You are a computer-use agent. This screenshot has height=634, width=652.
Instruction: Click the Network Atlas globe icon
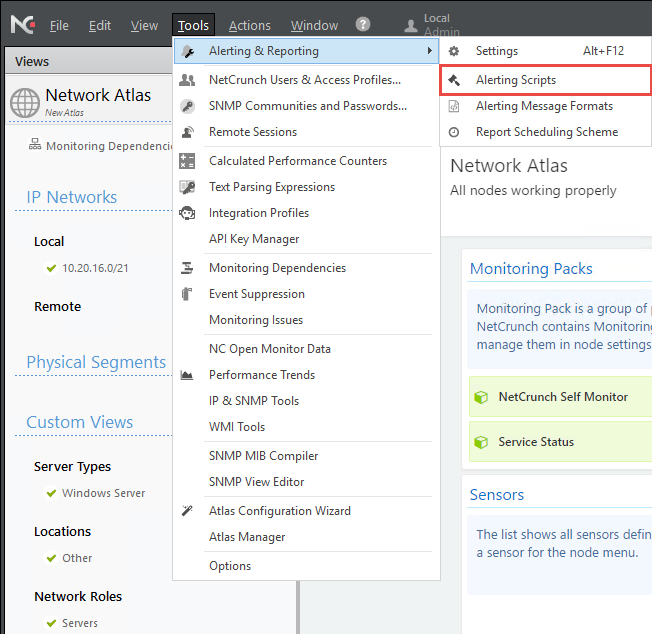[25, 102]
